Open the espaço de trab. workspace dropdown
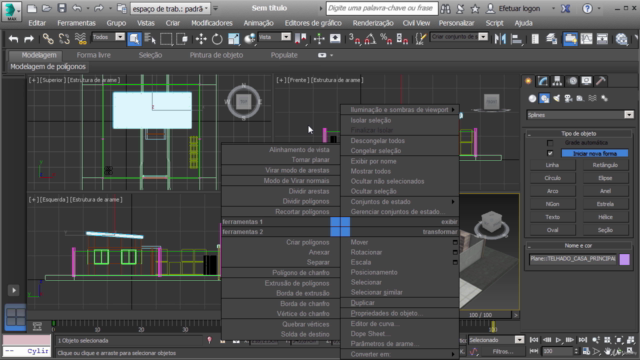Viewport: 640px width, 360px height. click(170, 9)
